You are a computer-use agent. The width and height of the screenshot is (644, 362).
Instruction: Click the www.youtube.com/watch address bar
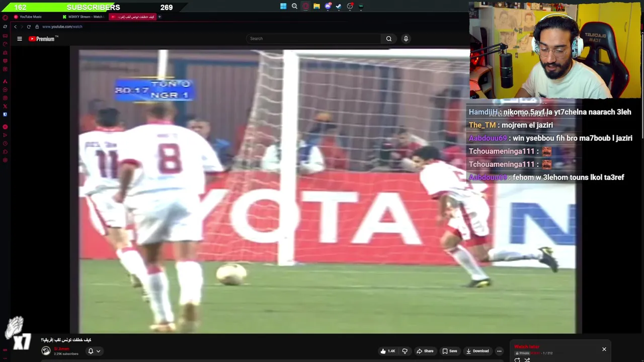click(62, 27)
